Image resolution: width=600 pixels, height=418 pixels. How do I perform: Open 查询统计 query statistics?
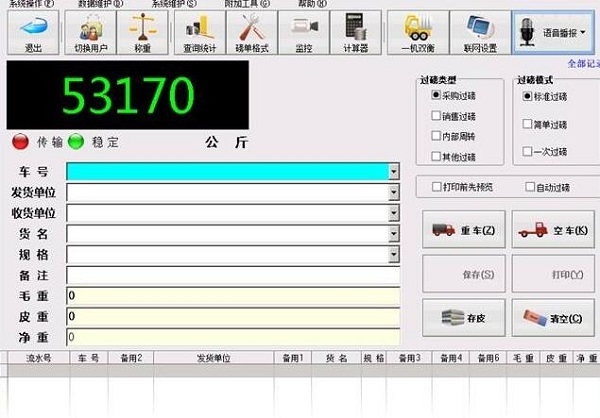[x=200, y=33]
